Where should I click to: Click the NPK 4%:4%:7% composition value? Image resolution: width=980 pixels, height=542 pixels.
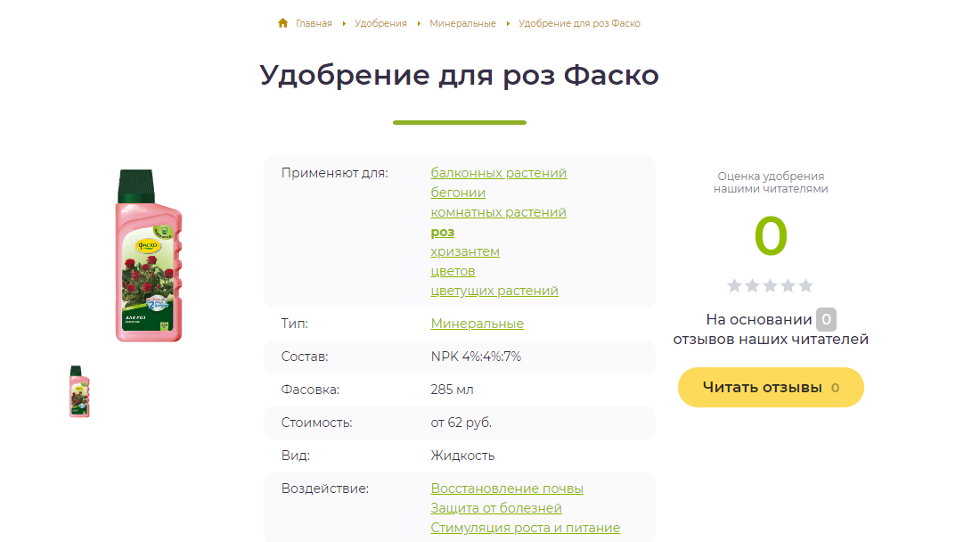coord(476,357)
